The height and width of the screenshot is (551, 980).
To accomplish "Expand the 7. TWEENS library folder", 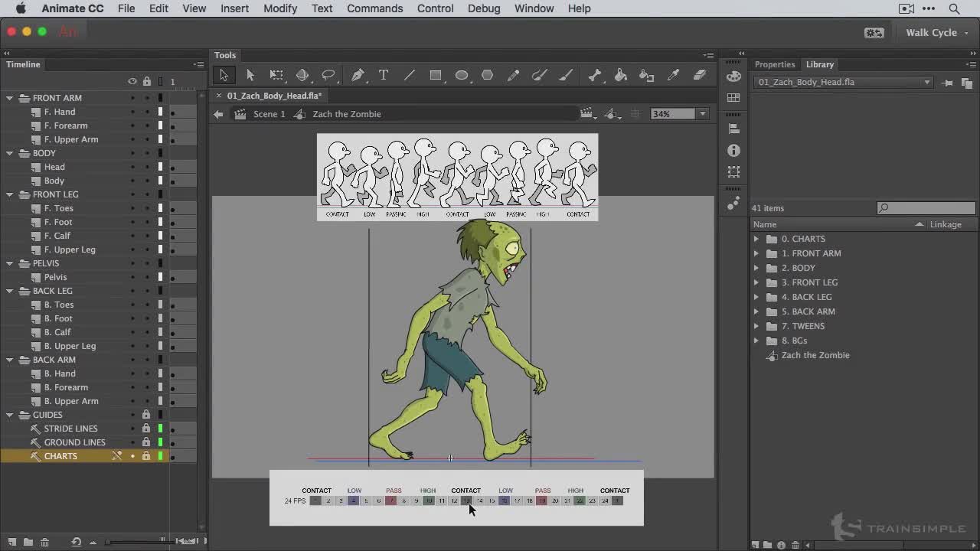I will (756, 326).
